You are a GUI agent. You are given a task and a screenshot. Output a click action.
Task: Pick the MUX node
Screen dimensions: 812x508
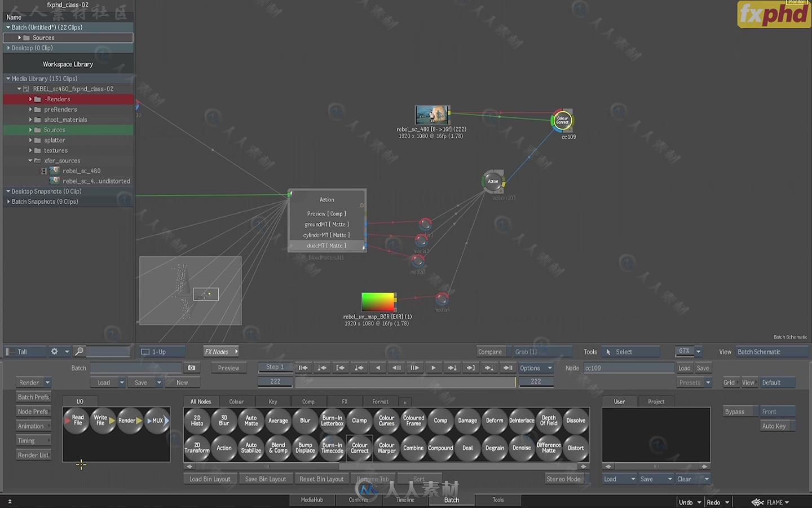pyautogui.click(x=156, y=421)
